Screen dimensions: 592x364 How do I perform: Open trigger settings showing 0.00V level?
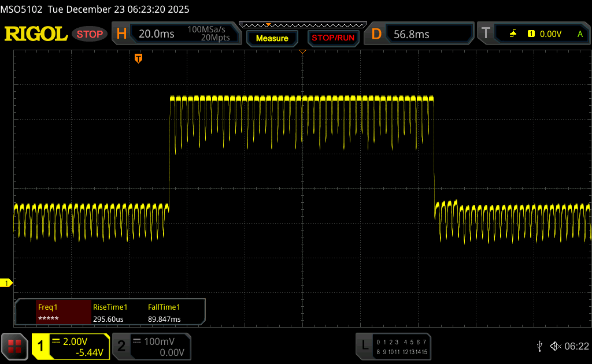550,34
